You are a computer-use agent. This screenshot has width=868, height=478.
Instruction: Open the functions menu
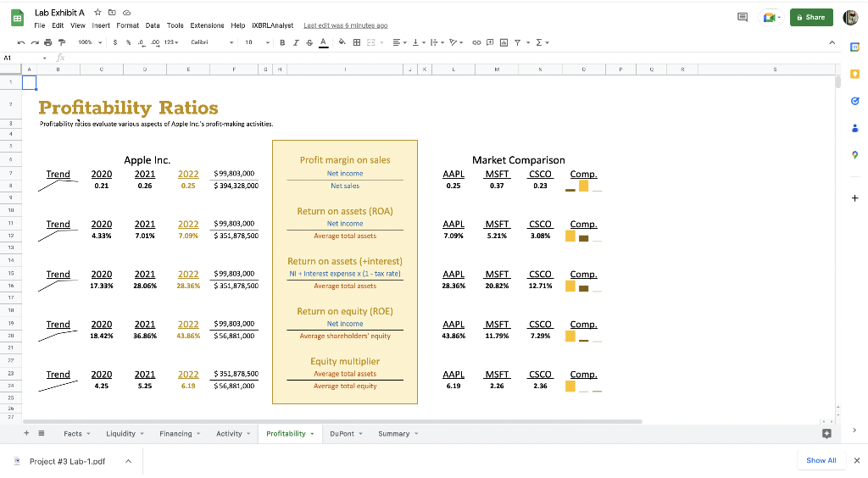pos(542,42)
